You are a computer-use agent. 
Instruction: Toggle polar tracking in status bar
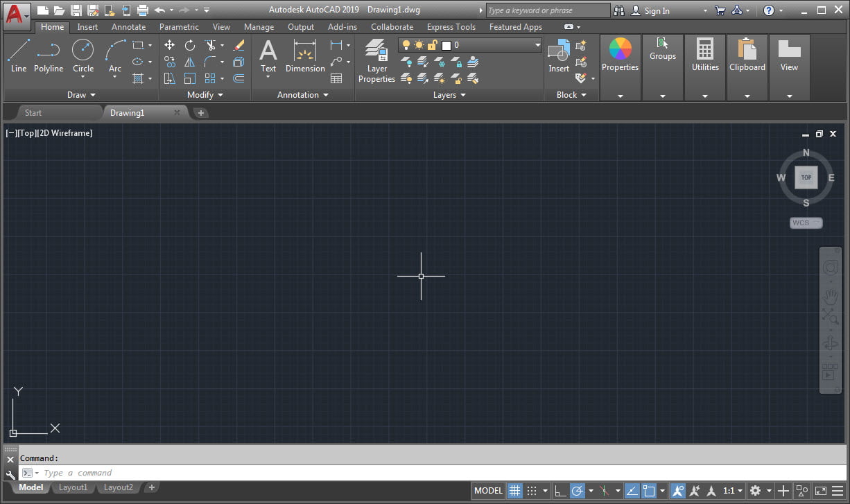point(578,491)
